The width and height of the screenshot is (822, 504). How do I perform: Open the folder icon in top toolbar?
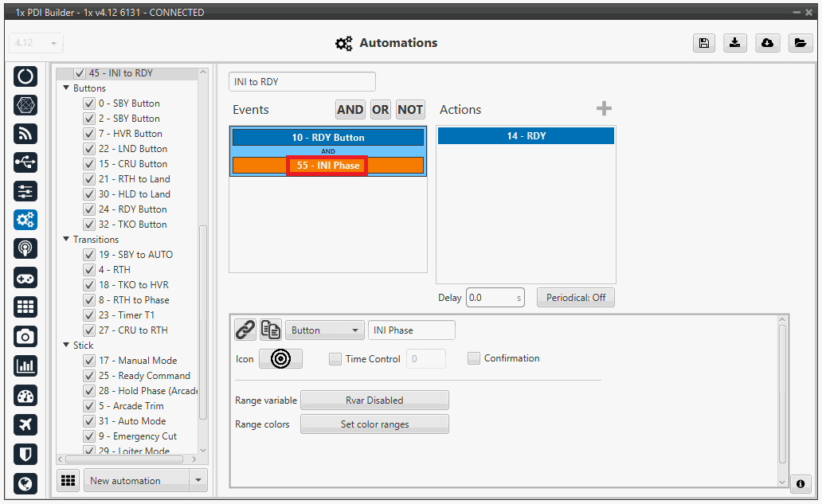800,44
